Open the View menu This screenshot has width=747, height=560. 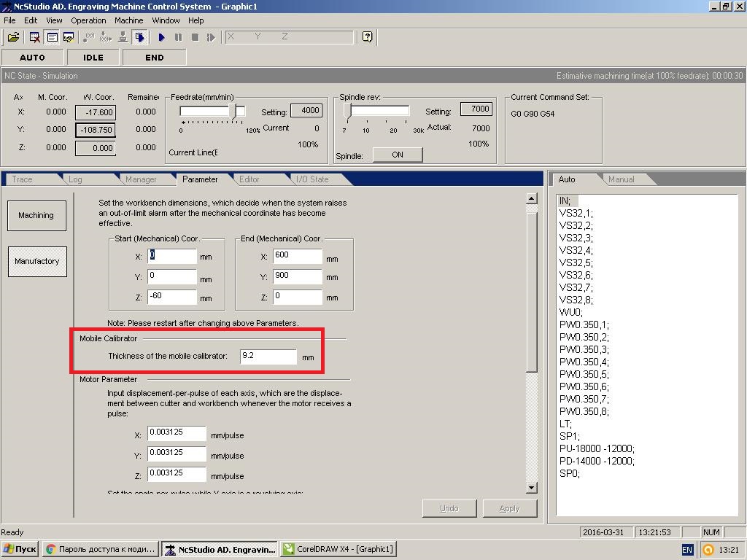click(54, 20)
